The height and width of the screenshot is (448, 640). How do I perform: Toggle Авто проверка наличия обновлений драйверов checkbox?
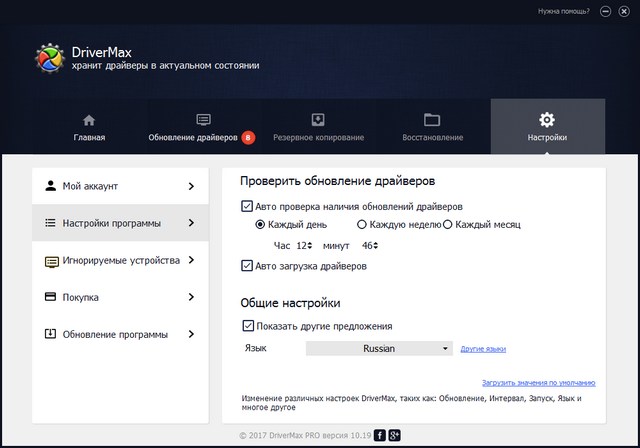(x=247, y=207)
